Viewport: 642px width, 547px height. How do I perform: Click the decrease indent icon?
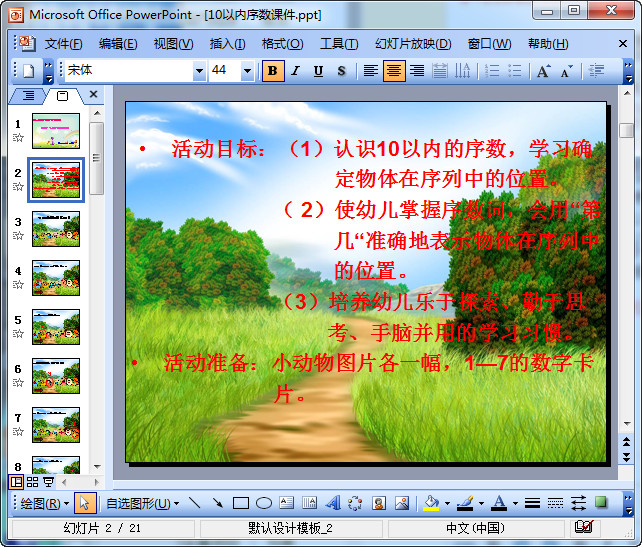(x=596, y=71)
